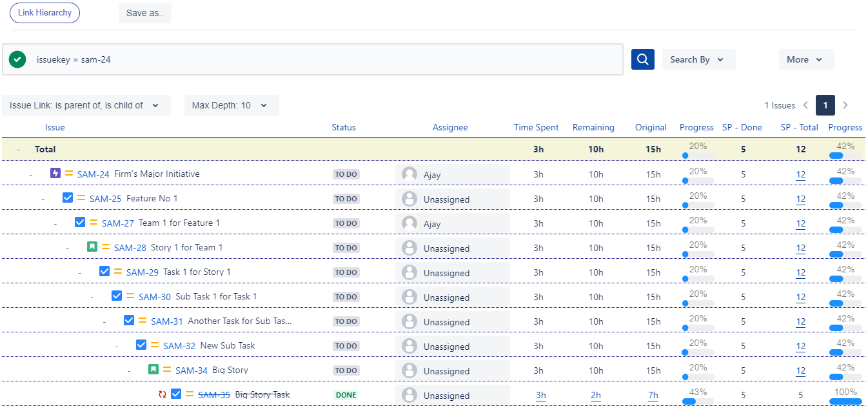Sort by the Status column header
Image resolution: width=868 pixels, height=415 pixels.
point(344,127)
